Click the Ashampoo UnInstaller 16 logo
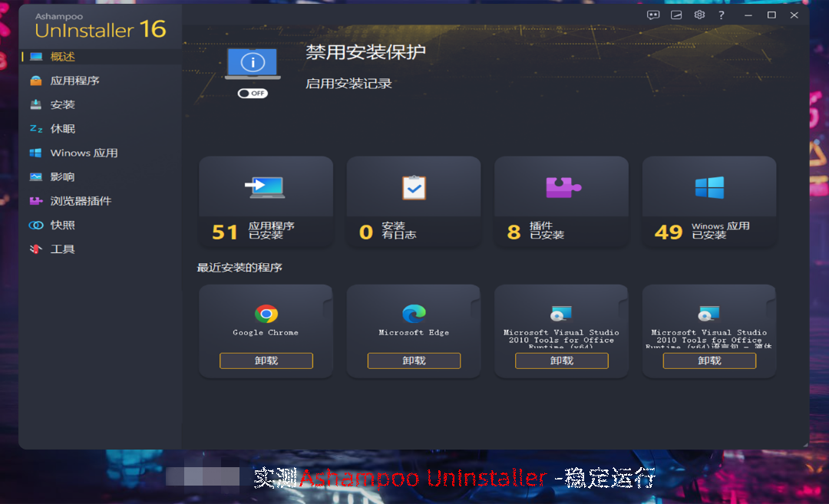Image resolution: width=829 pixels, height=504 pixels. point(101,26)
